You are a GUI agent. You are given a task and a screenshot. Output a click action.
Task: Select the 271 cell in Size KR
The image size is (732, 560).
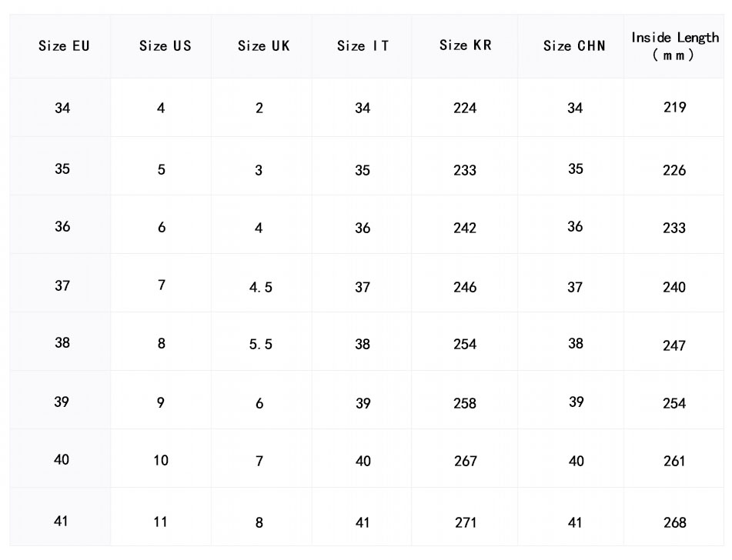point(465,523)
